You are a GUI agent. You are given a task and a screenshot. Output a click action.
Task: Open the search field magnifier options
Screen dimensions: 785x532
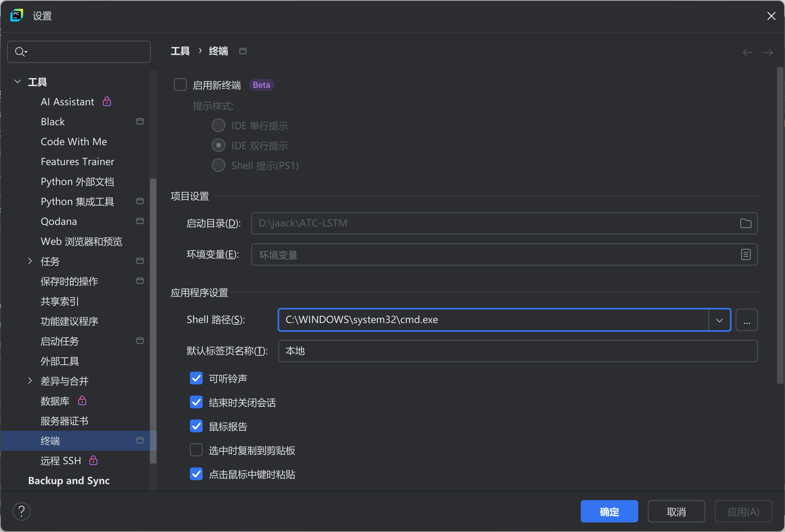[x=20, y=51]
